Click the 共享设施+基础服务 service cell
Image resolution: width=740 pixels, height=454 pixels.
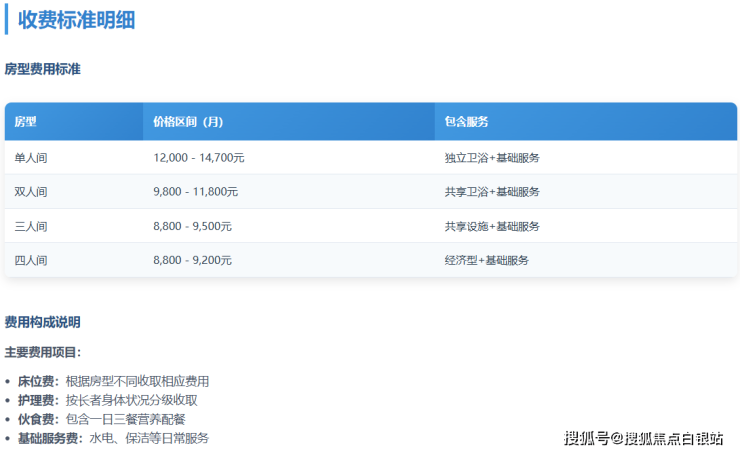click(492, 226)
